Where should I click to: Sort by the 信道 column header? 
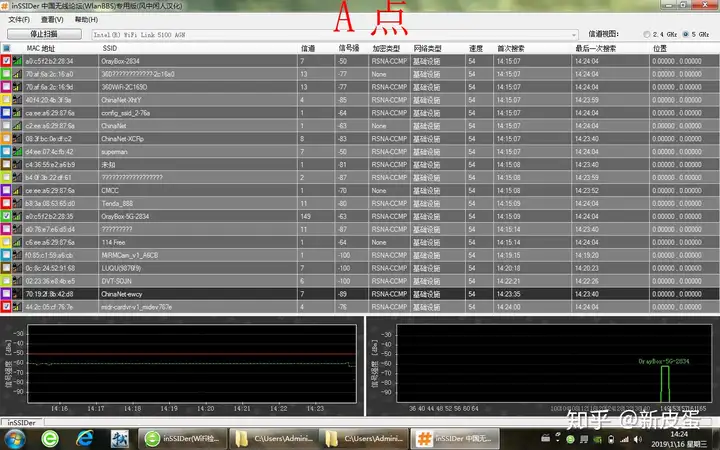point(308,48)
